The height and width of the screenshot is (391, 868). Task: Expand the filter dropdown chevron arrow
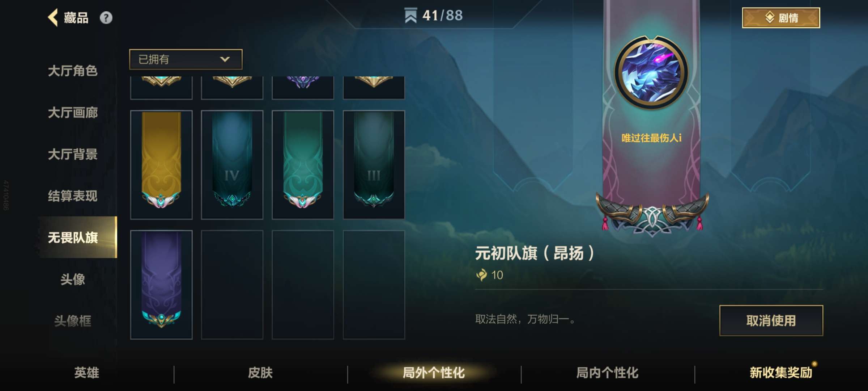click(225, 59)
